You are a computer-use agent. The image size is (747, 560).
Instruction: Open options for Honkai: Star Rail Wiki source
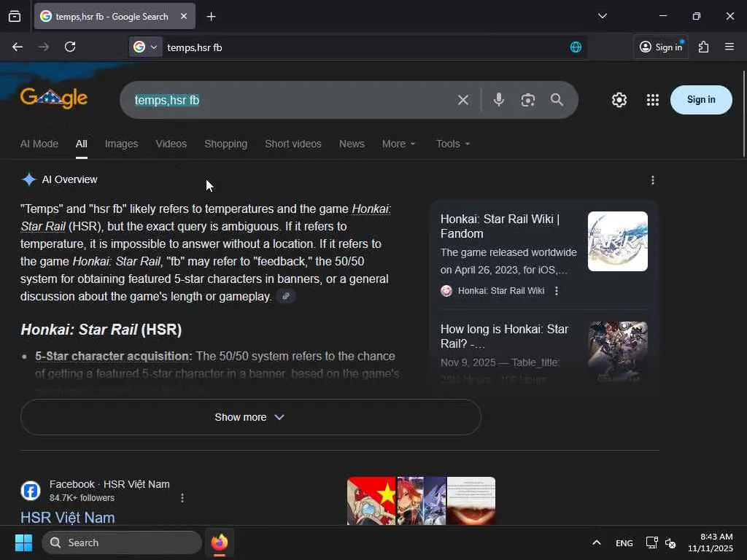557,291
